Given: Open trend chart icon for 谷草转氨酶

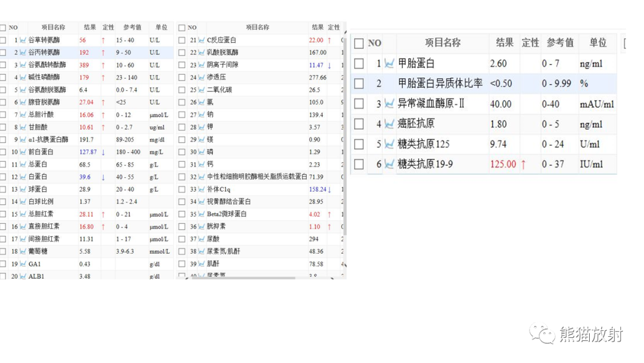Looking at the screenshot, I should 23,40.
